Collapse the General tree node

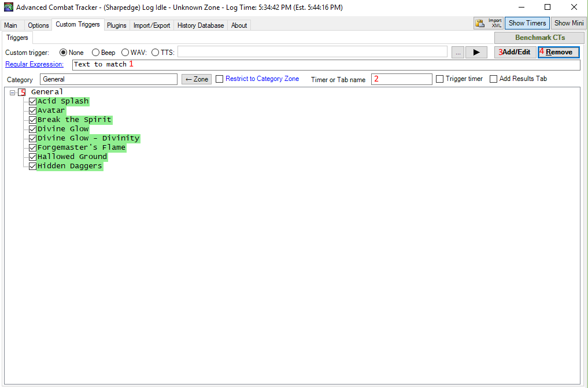point(12,92)
